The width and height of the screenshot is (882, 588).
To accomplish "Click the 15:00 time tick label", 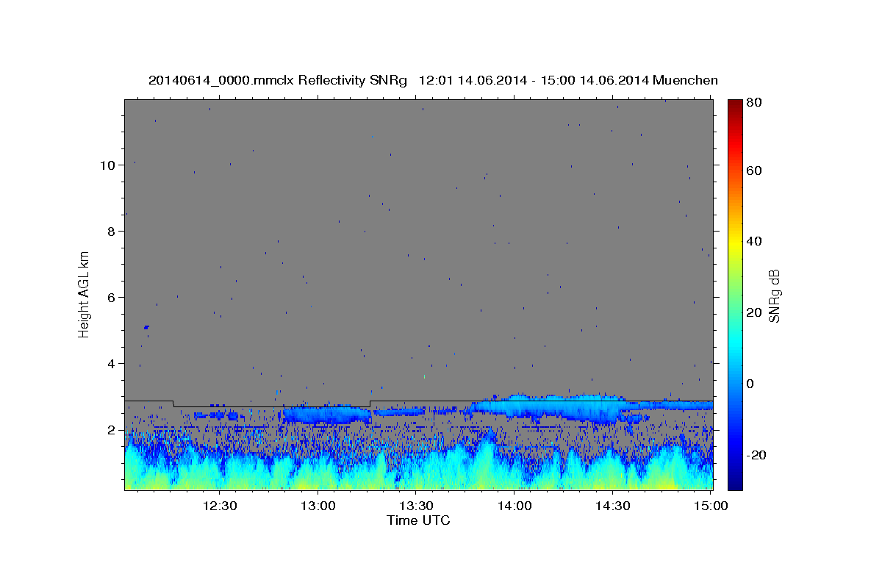I will coord(711,506).
